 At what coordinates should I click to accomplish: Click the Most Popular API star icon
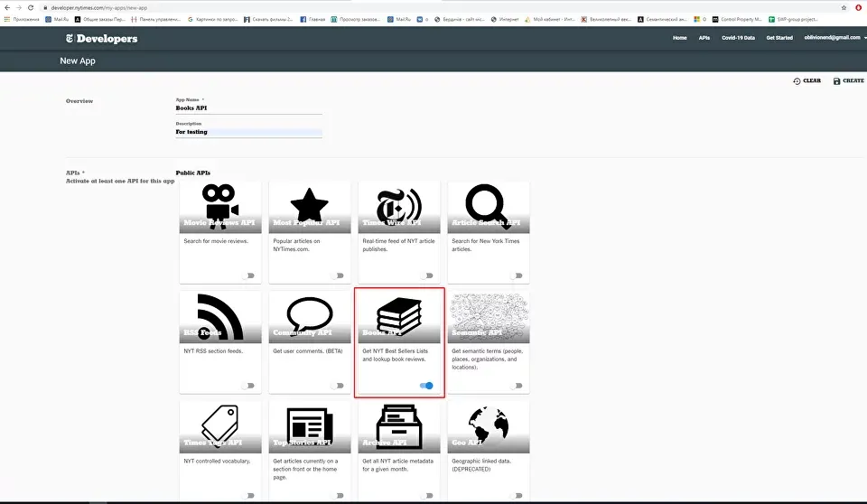click(x=310, y=205)
